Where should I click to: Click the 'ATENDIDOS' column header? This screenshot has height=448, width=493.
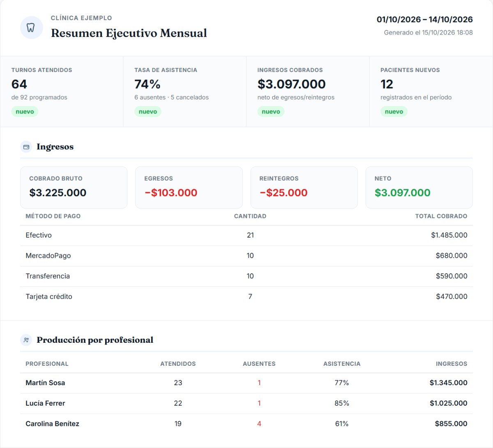tap(178, 364)
